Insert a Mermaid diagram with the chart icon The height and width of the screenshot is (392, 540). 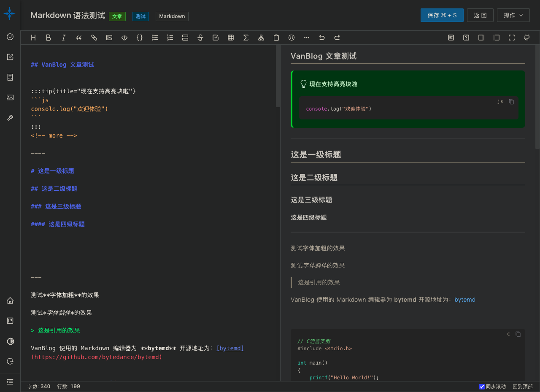click(261, 38)
